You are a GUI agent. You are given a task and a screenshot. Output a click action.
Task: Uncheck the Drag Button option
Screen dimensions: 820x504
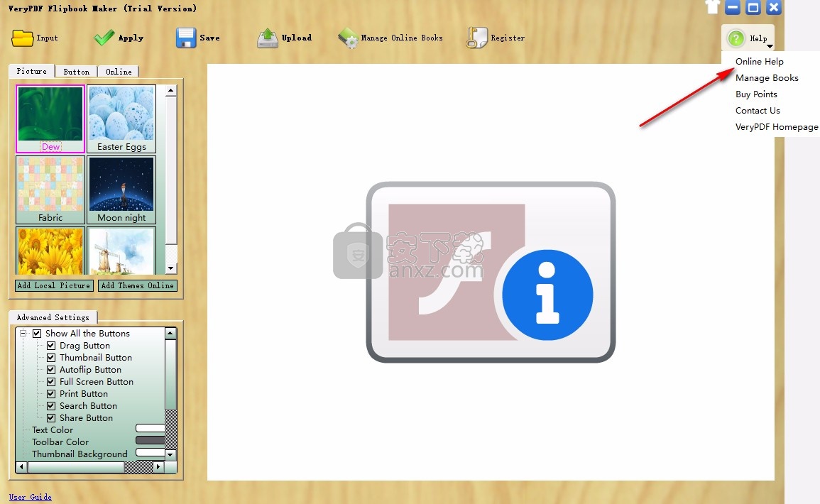pos(50,346)
